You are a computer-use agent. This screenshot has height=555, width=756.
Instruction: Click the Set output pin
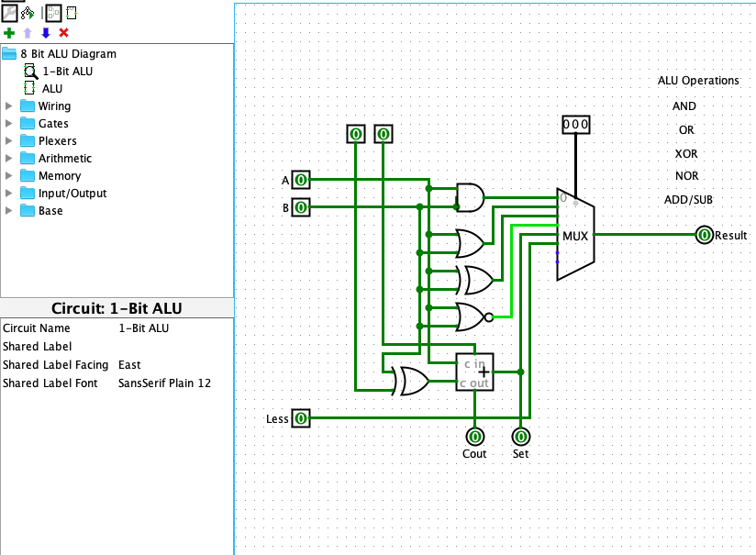(521, 437)
